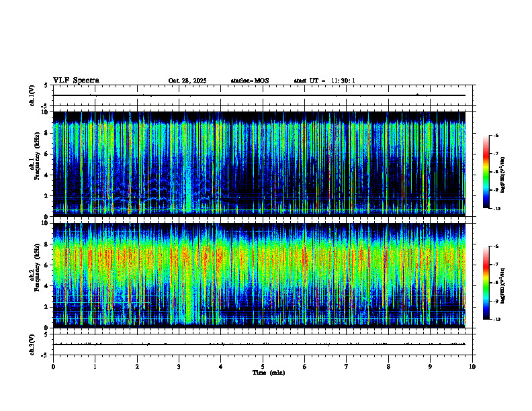Click the "ch.1(V)" axis label at top
The height and width of the screenshot is (411, 532).
pyautogui.click(x=32, y=95)
